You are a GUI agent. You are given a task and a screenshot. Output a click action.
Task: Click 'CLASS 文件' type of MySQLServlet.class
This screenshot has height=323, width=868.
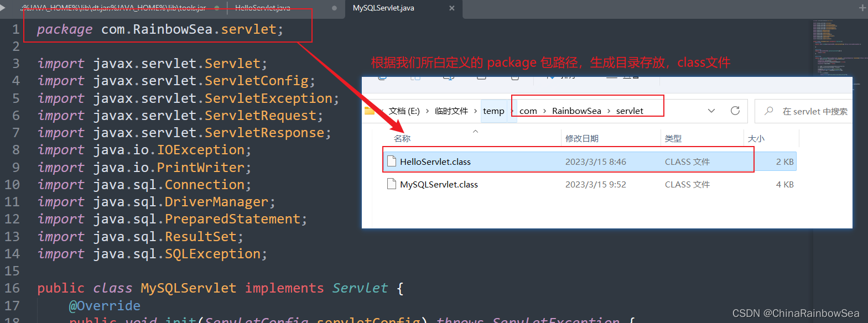[687, 184]
